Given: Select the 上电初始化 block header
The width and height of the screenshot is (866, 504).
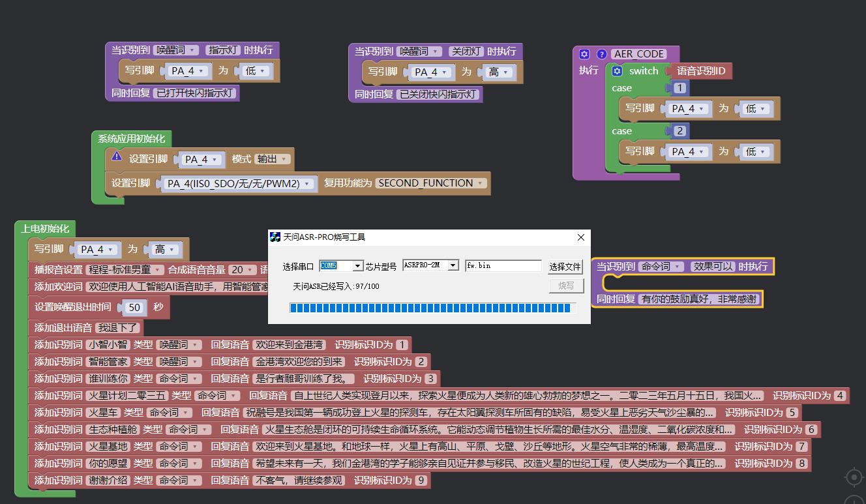Looking at the screenshot, I should tap(44, 229).
